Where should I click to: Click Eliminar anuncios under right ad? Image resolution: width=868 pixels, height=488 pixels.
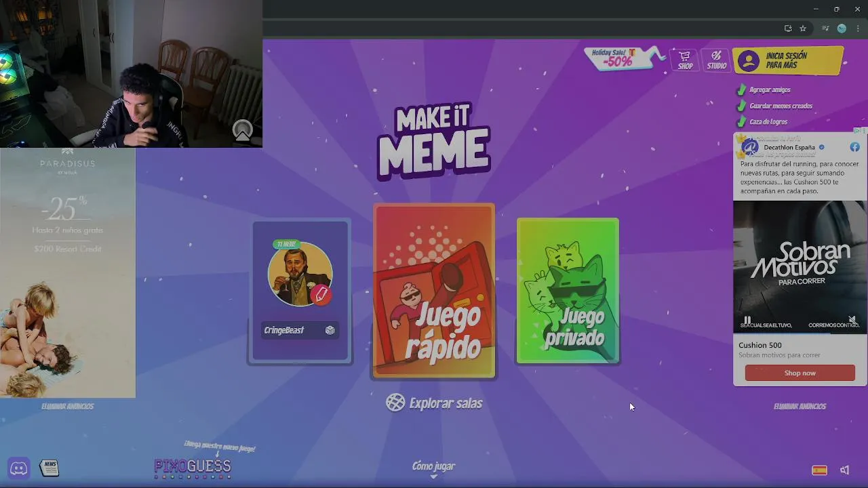[800, 407]
